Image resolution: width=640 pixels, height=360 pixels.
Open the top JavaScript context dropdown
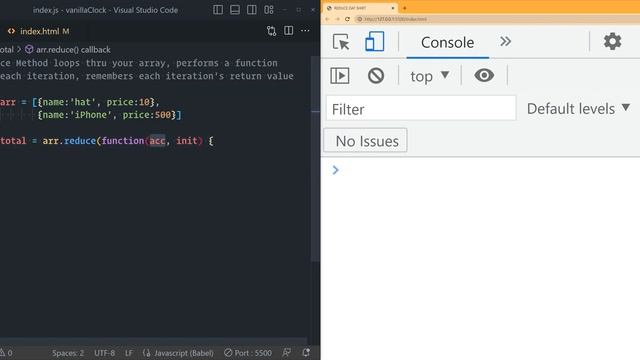430,76
